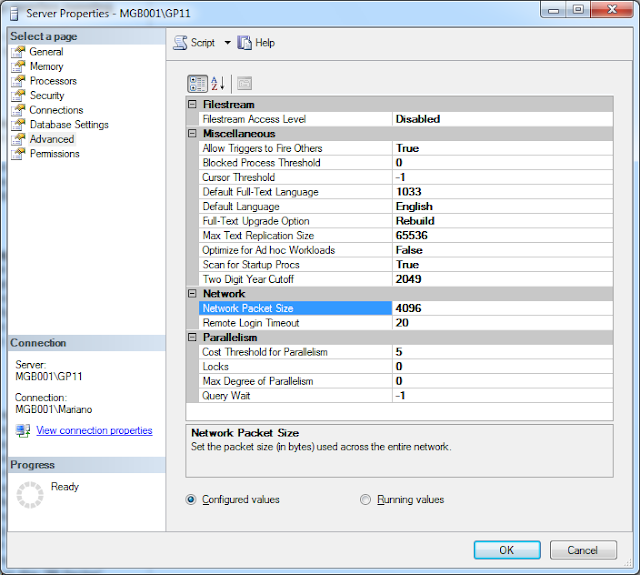The width and height of the screenshot is (640, 575).
Task: Click the Max Degree of Parallelism value field
Action: coord(502,381)
